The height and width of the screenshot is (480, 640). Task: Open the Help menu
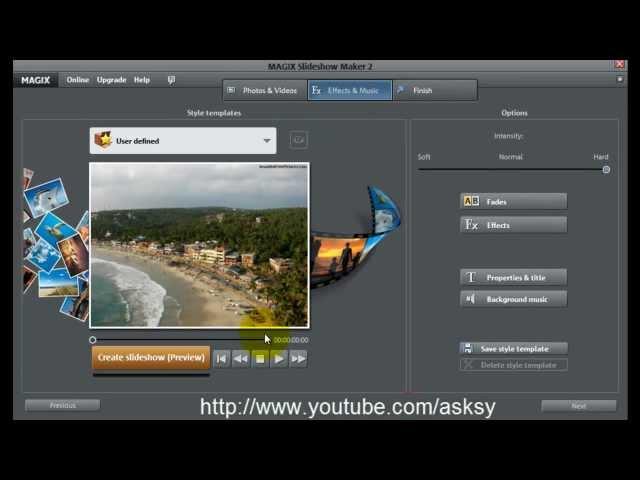click(x=142, y=80)
